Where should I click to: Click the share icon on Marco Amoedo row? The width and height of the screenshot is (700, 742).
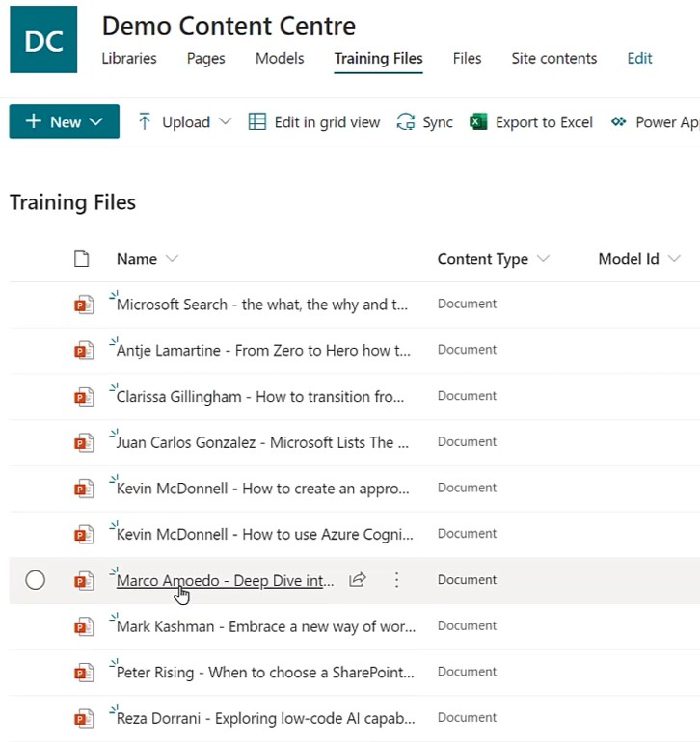pyautogui.click(x=358, y=580)
